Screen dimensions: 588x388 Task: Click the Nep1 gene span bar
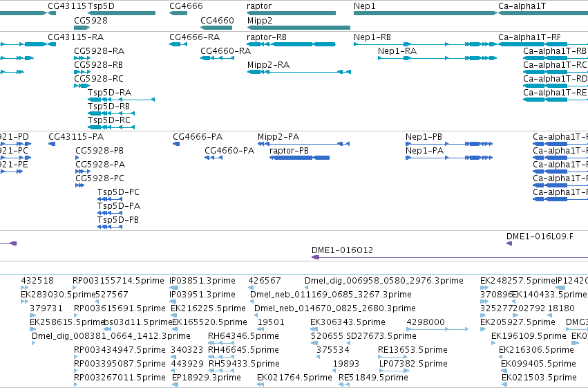click(x=425, y=13)
